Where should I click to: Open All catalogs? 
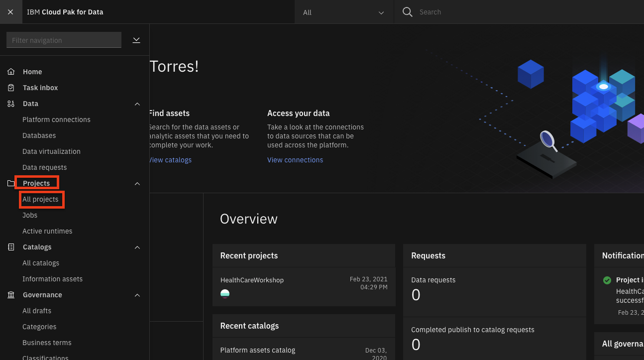tap(41, 263)
